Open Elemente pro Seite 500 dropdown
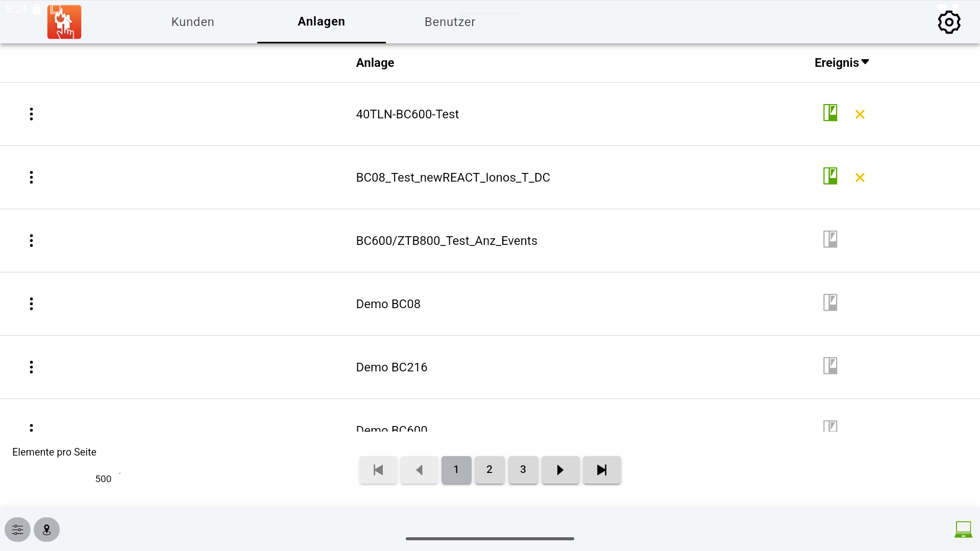The height and width of the screenshot is (551, 980). (x=107, y=479)
